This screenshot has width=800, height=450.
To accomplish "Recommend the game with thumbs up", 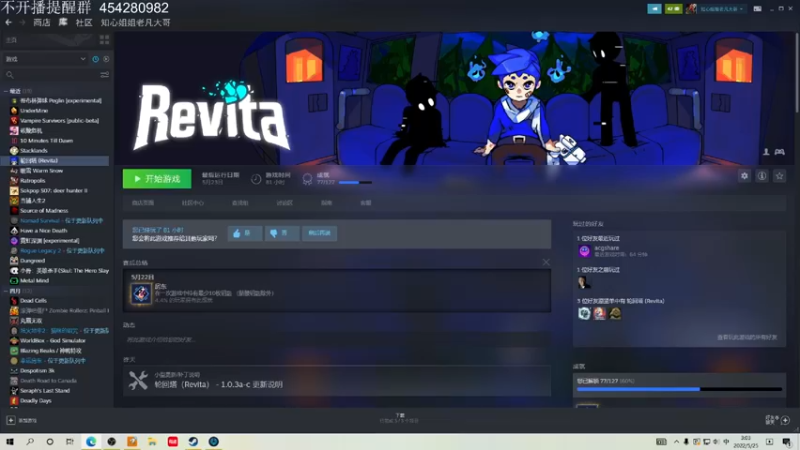I will click(245, 233).
